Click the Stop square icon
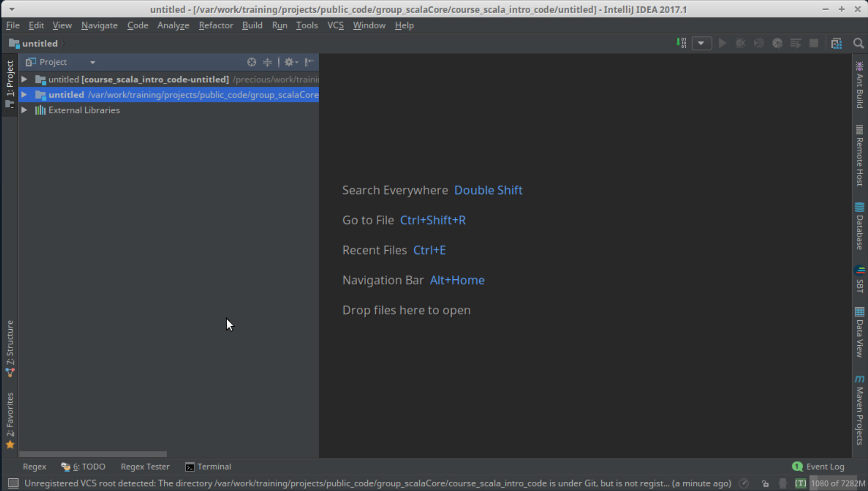 (814, 43)
